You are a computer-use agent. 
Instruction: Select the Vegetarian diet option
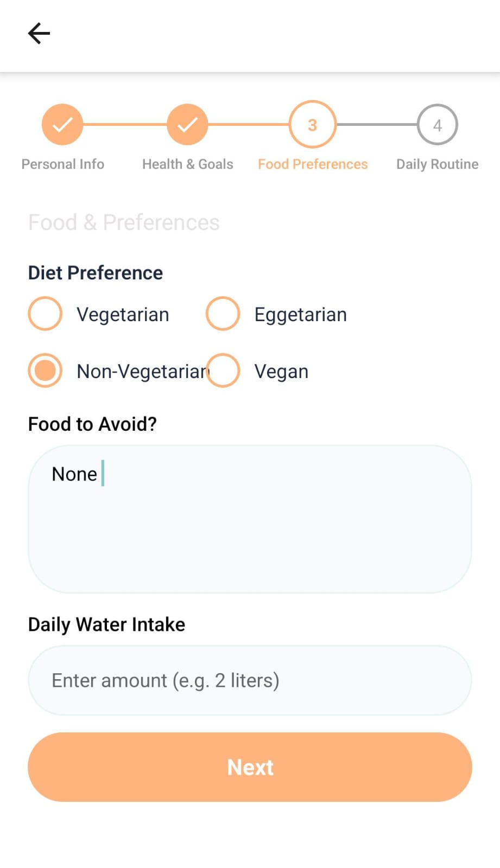[45, 314]
